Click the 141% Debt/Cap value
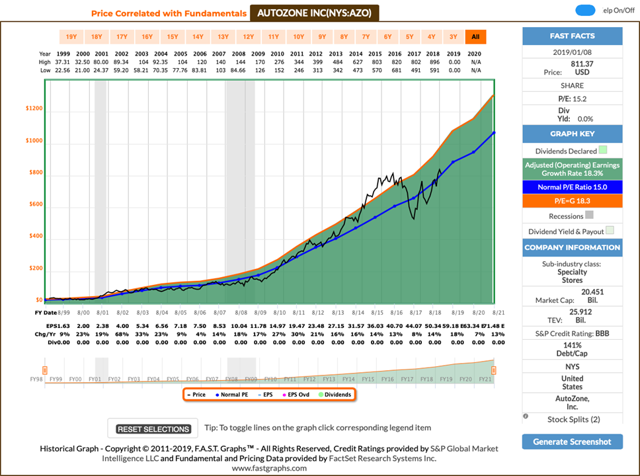 572,349
